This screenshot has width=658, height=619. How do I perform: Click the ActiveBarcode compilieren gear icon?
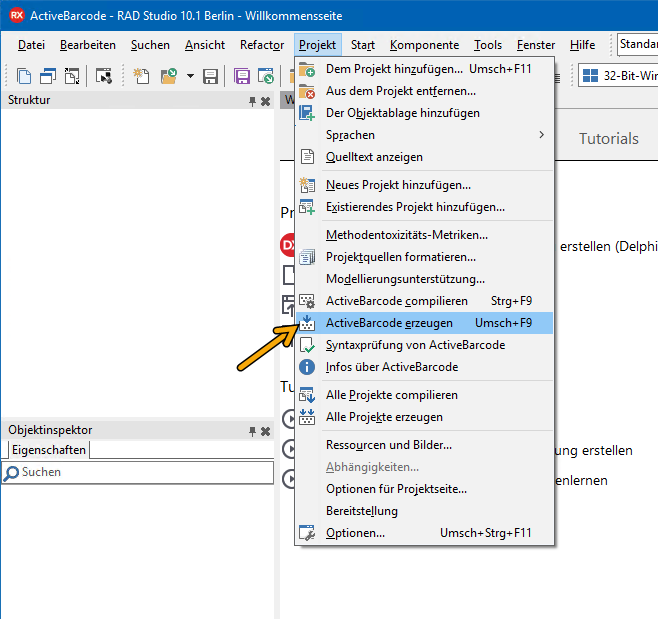tap(307, 301)
